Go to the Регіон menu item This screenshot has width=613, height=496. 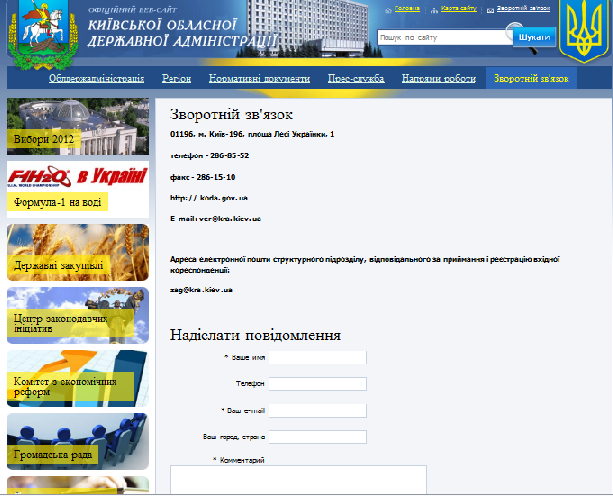(177, 79)
